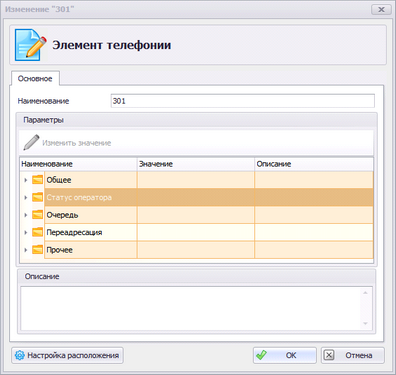The image size is (396, 375).
Task: Click the Наименование input field containing 301
Action: (x=243, y=101)
